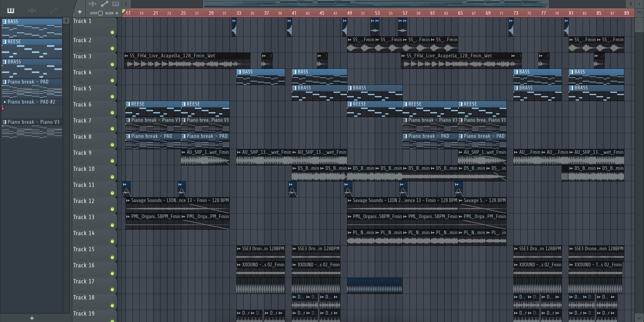
Task: Click the BRASS pattern icon in the picker
Action: tap(4, 62)
